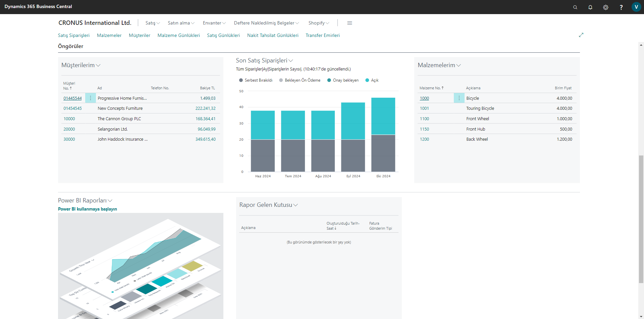Viewport: 644px width, 319px height.
Task: Open customer 10000 The Cannon Group
Action: (69, 119)
